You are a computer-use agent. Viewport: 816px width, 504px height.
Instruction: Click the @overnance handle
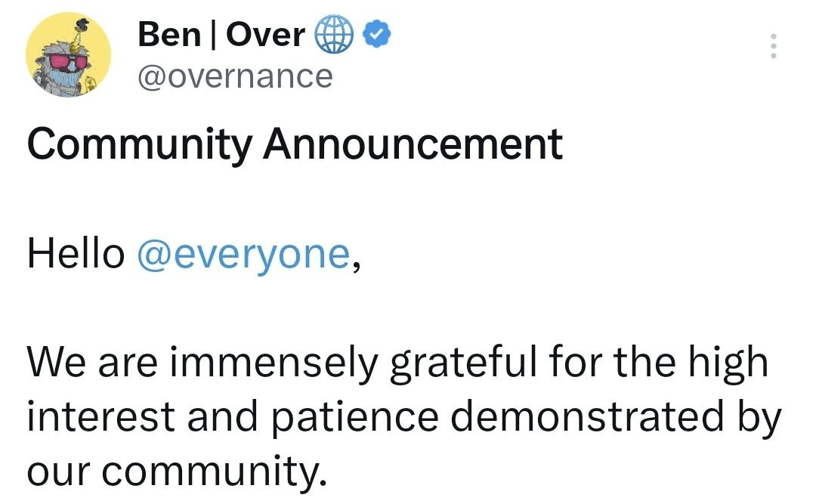click(235, 76)
